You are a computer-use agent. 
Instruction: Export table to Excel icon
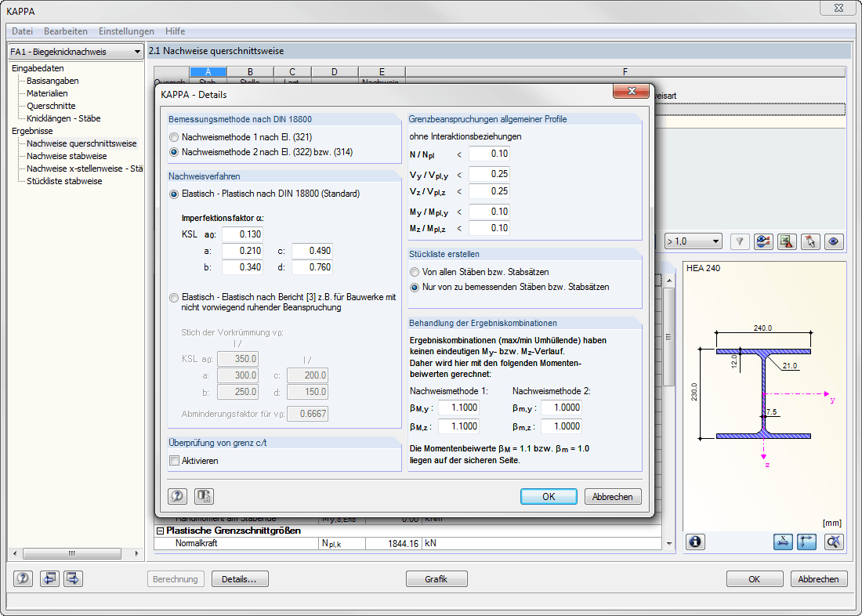[x=788, y=241]
